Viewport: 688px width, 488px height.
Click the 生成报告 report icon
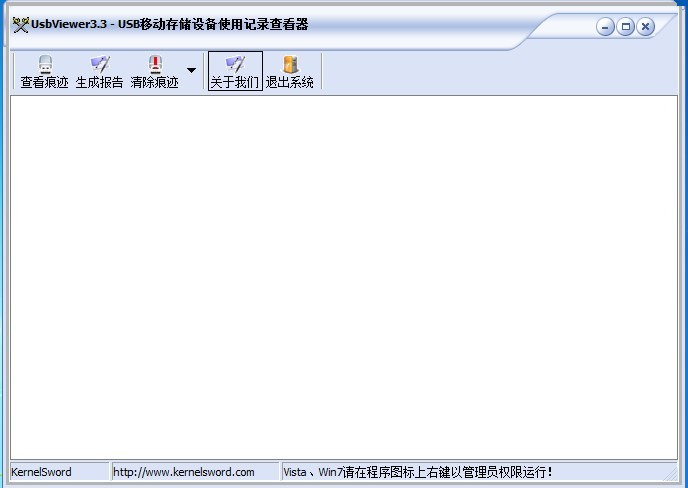click(x=100, y=64)
